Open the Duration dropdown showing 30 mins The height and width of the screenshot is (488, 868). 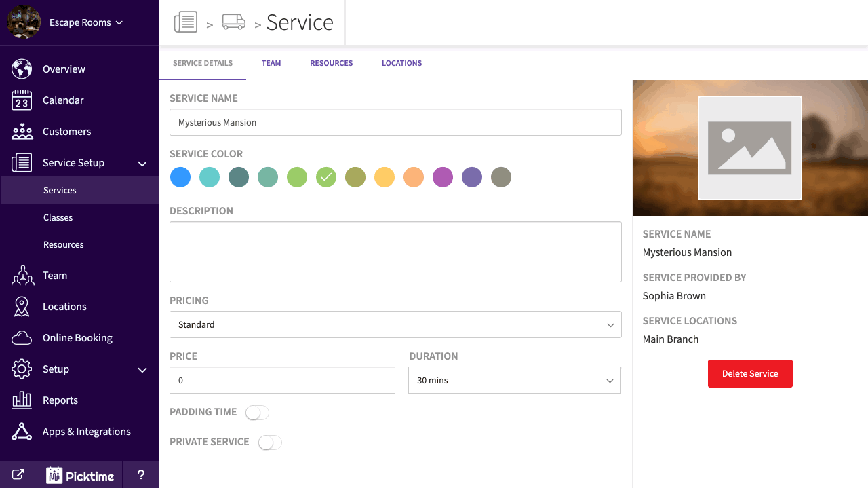(514, 380)
